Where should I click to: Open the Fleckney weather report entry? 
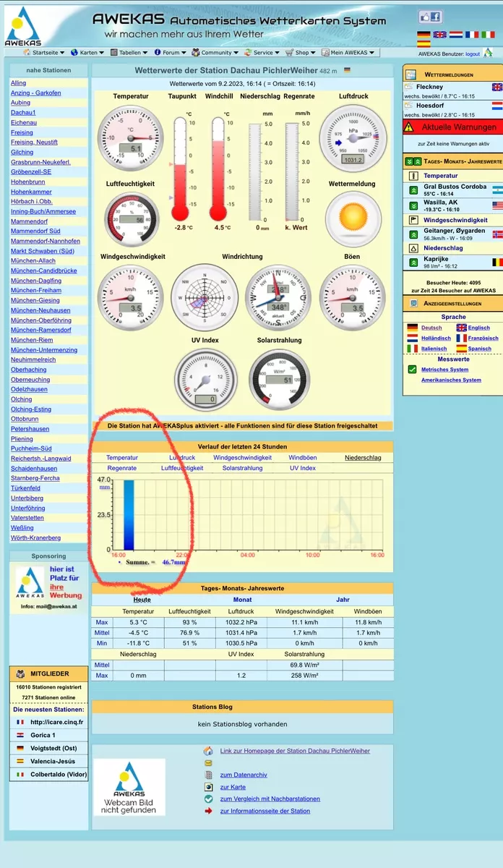(x=452, y=90)
